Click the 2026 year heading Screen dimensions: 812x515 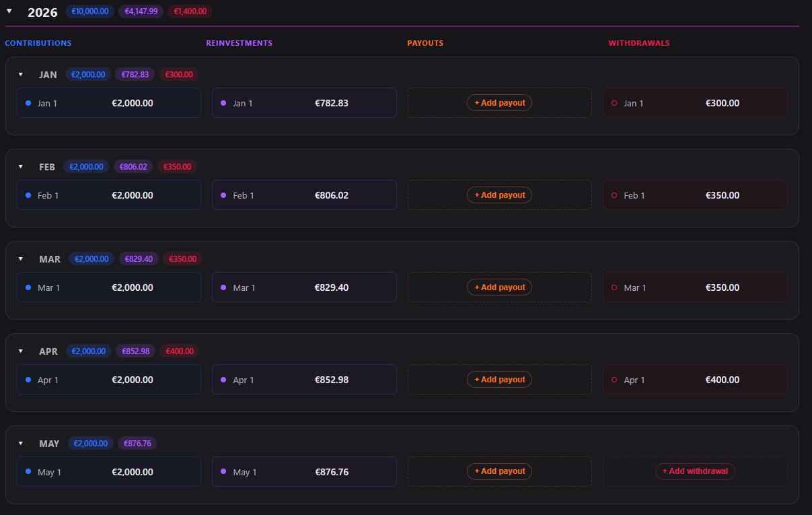coord(42,12)
